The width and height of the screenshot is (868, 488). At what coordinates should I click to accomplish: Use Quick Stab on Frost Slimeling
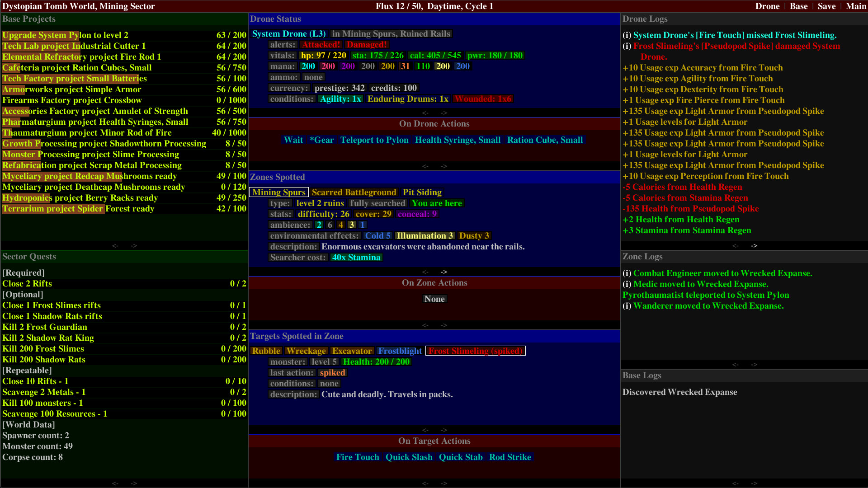(x=461, y=457)
